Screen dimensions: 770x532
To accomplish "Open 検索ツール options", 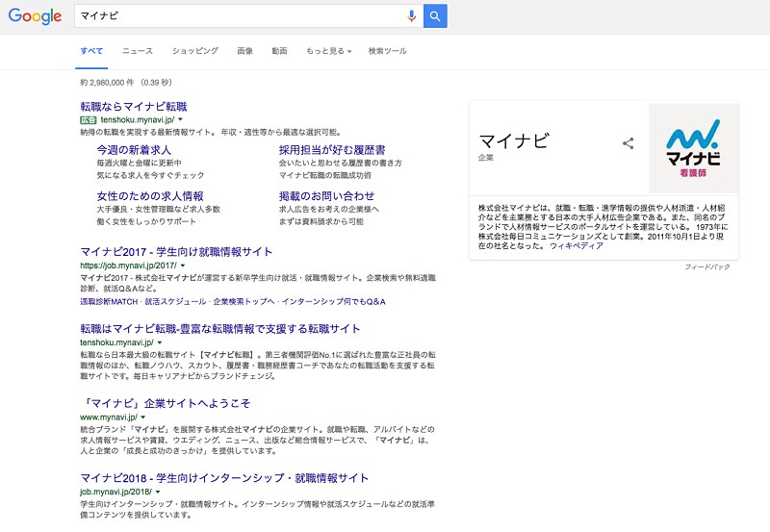I will coord(388,51).
